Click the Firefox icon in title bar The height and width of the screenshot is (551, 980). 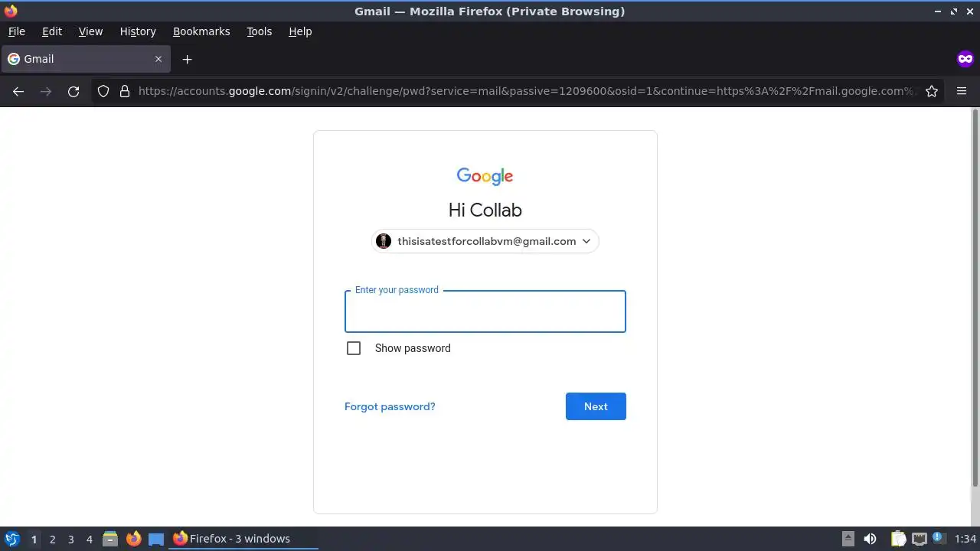pyautogui.click(x=11, y=11)
